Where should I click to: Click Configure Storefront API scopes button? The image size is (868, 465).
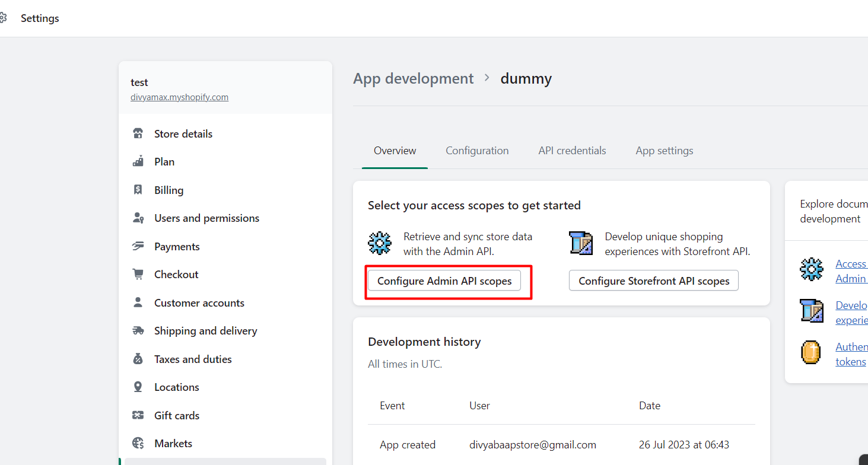tap(654, 281)
